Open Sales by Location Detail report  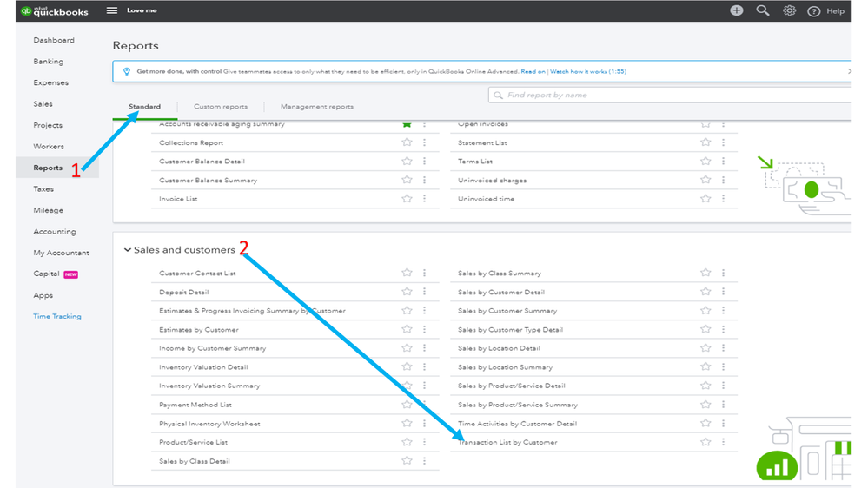[499, 348]
